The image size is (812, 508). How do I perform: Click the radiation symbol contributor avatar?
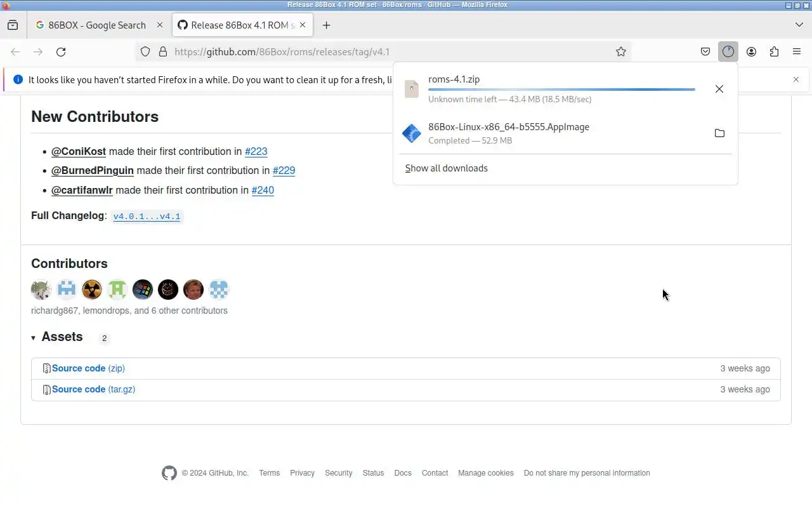point(92,290)
